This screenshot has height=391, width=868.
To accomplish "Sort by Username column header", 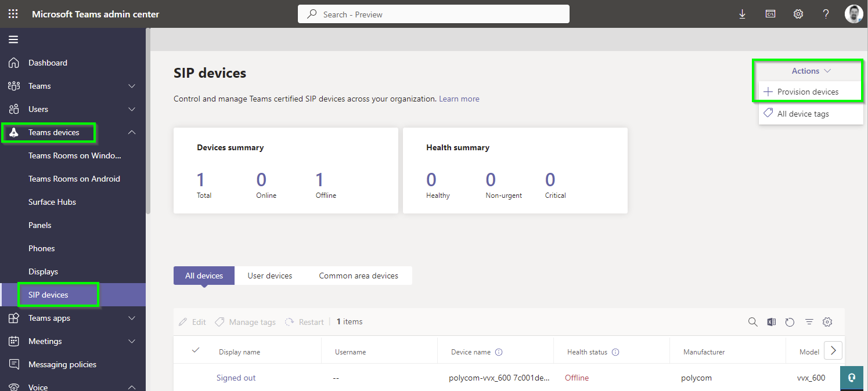I will click(x=350, y=352).
